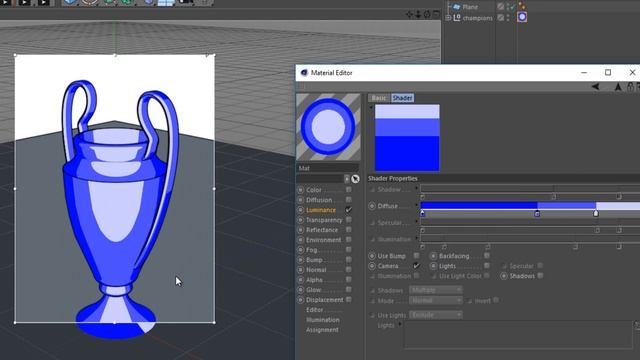
Task: Click the Mat material name field
Action: (328, 168)
